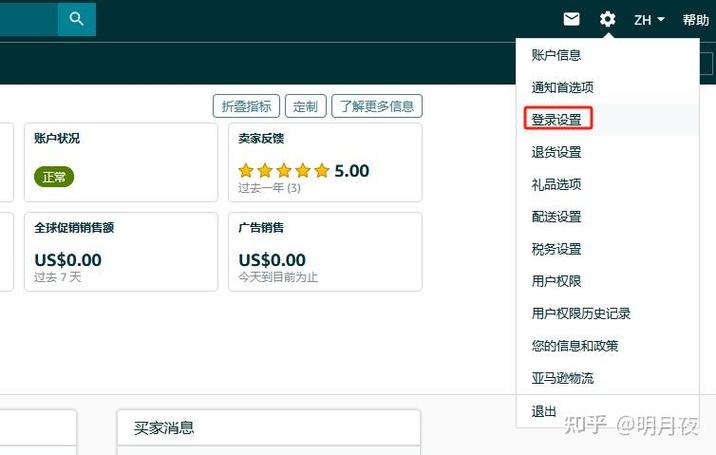Click the five-star rating row

click(284, 170)
